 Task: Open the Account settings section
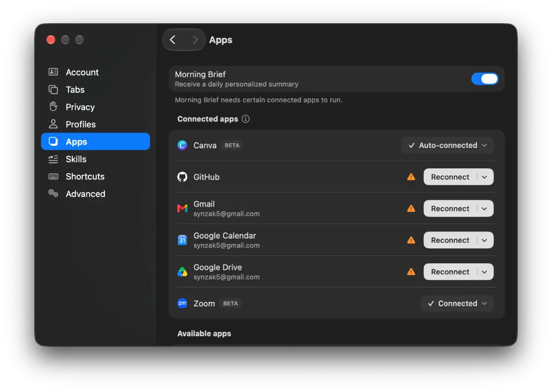95,72
